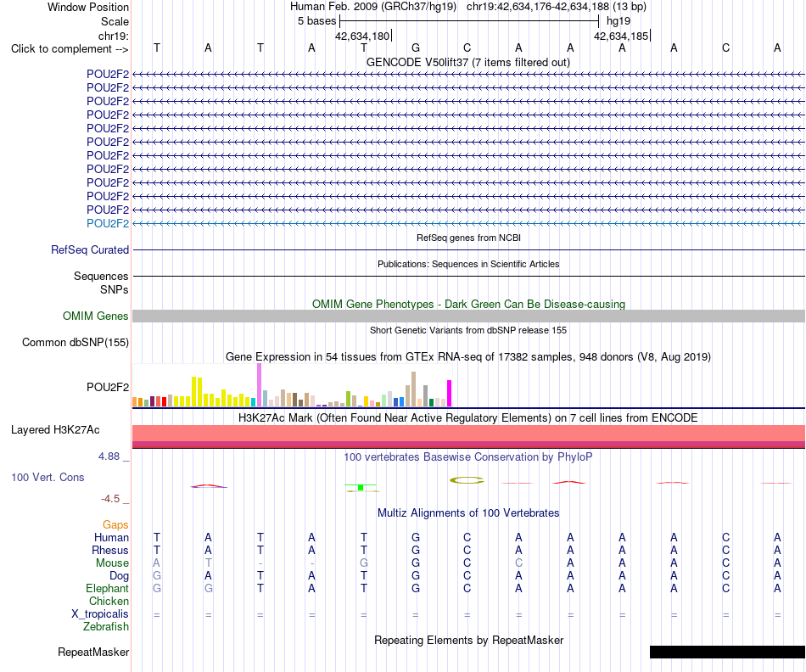The image size is (806, 672).
Task: Open 'Publications: Sequences in Scientific Articles' title
Action: [x=468, y=264]
